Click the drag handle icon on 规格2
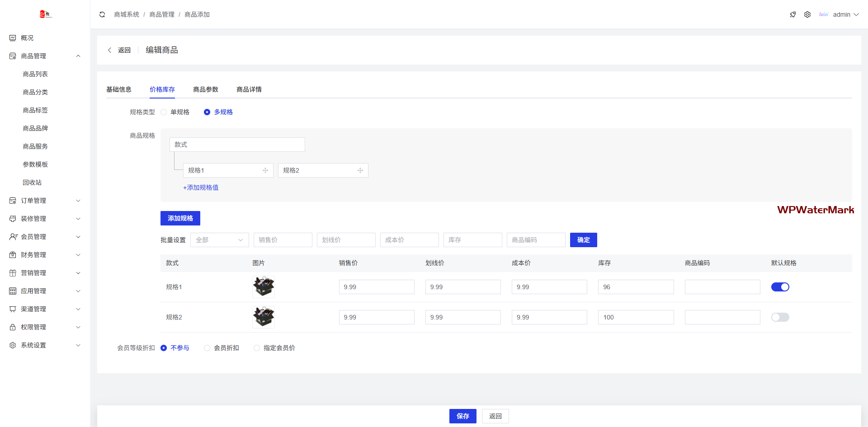 tap(360, 170)
